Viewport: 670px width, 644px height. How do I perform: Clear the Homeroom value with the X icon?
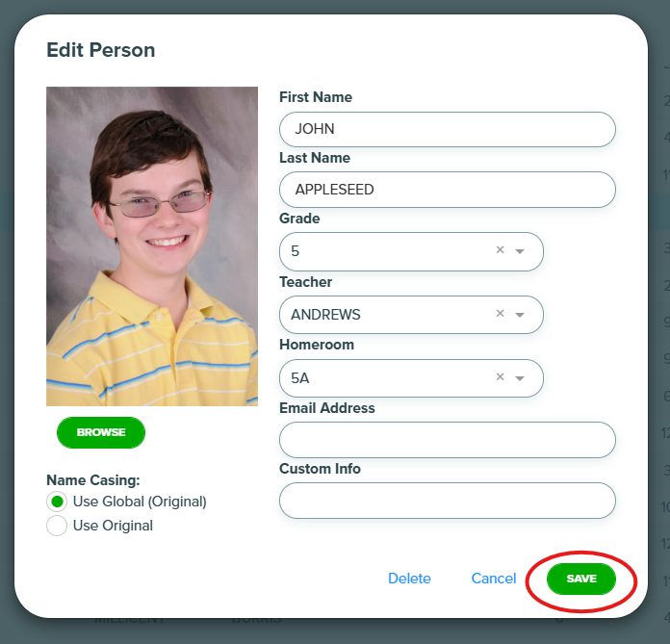pos(500,377)
